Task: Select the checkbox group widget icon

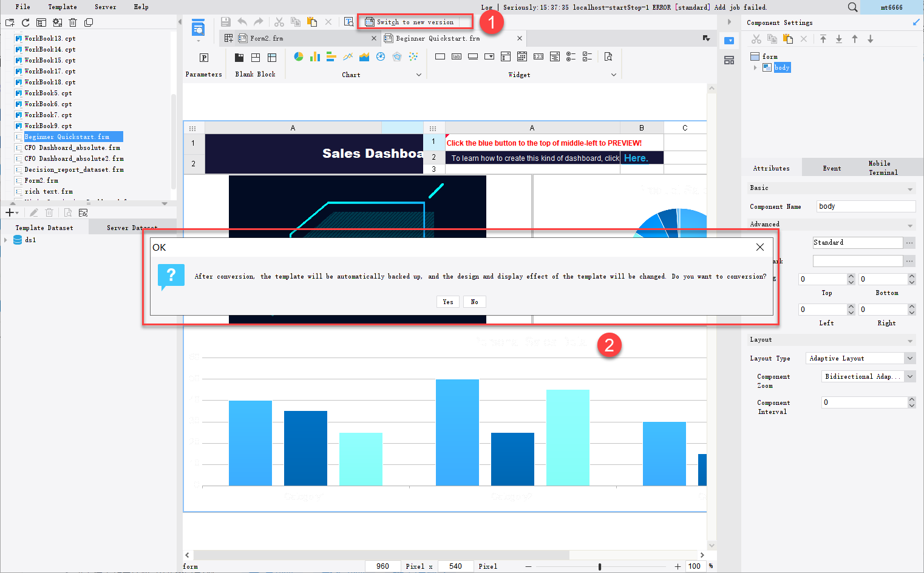Action: click(x=587, y=56)
